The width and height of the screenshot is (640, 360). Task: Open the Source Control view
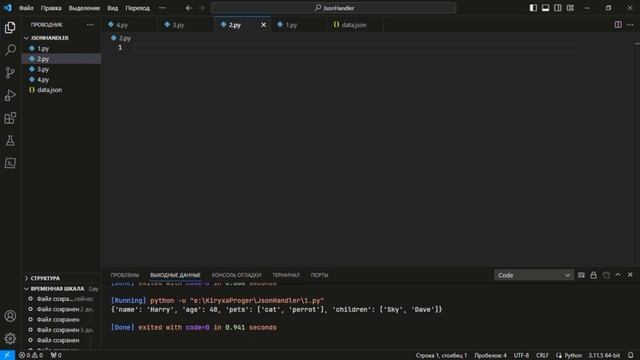pos(10,73)
